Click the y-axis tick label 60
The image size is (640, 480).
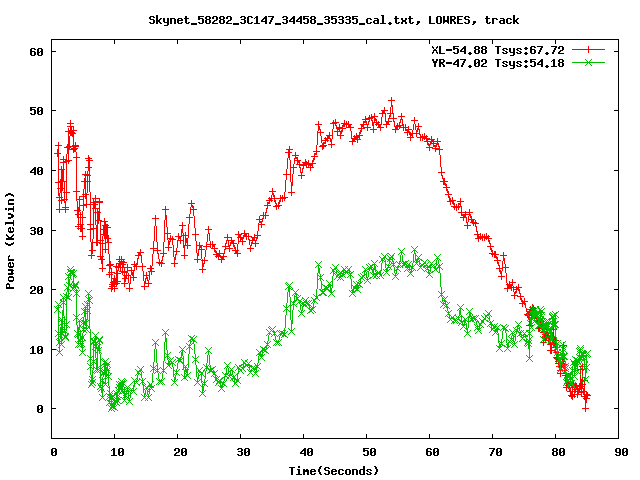(x=36, y=52)
